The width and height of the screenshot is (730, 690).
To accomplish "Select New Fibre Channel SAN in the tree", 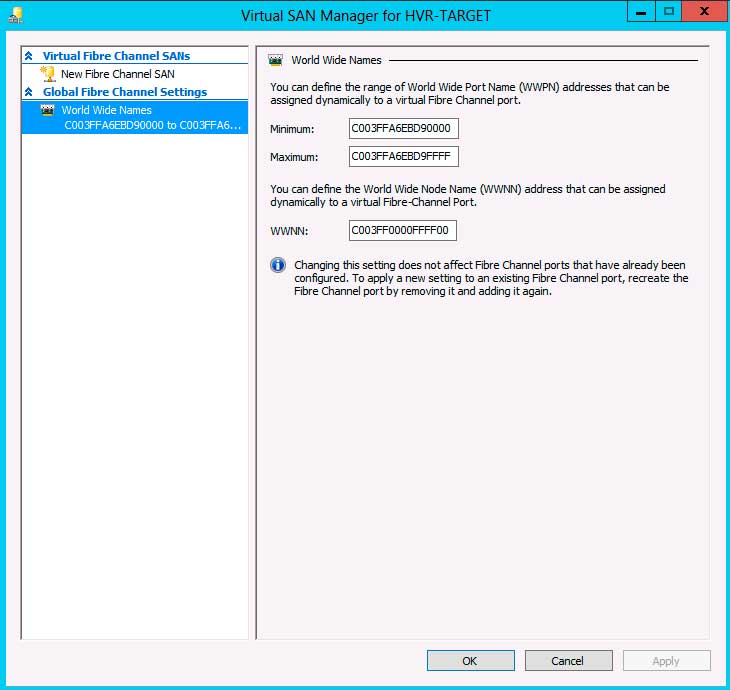I will tap(118, 74).
